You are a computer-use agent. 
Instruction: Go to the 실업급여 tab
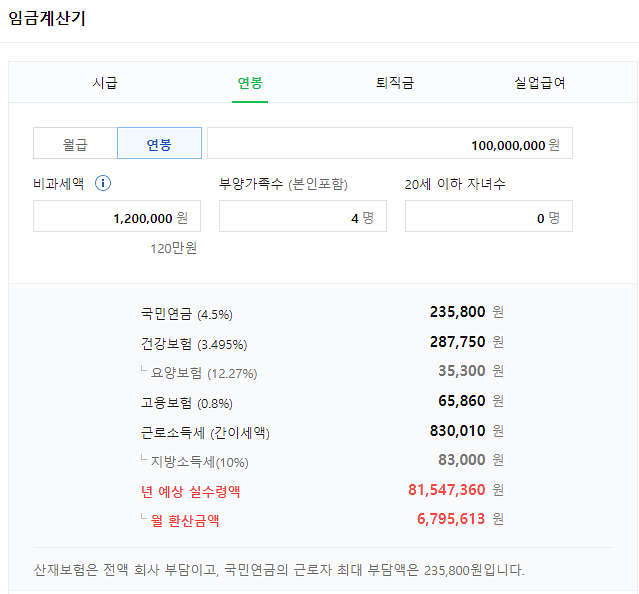(x=539, y=83)
